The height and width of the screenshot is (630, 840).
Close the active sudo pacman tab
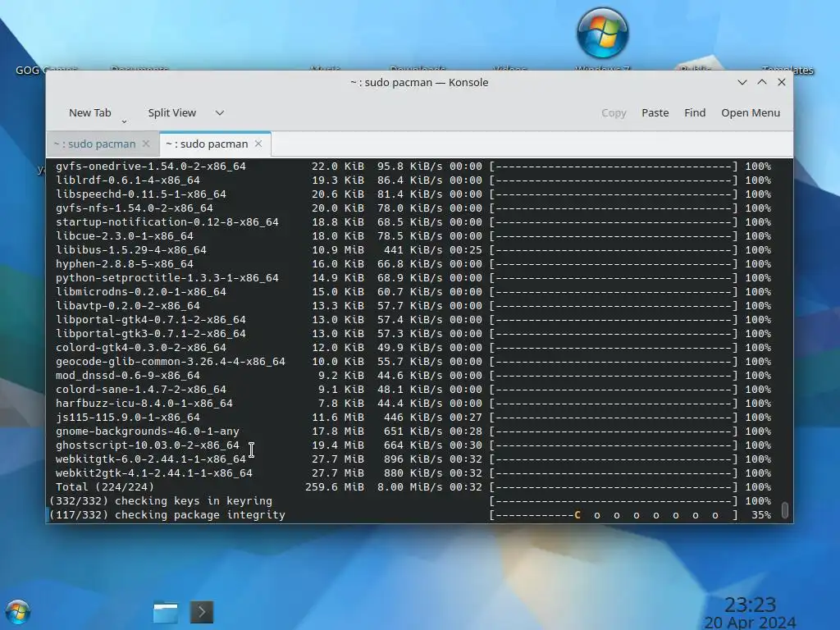(258, 144)
